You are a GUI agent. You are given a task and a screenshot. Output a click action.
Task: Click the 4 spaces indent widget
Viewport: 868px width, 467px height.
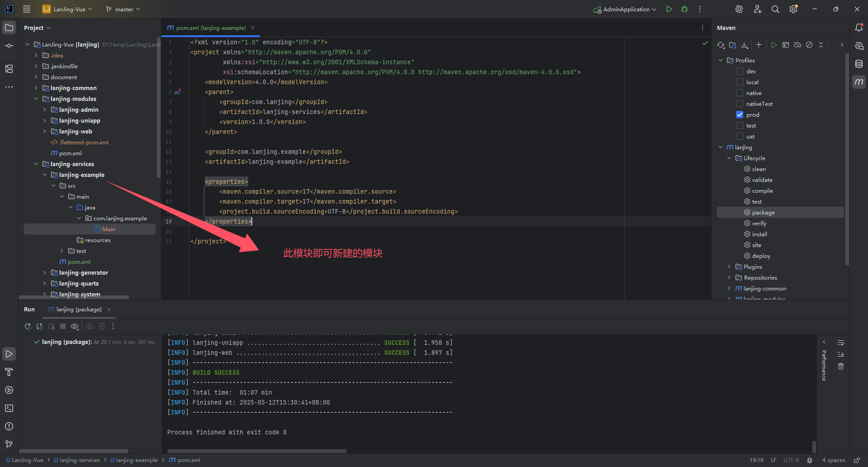(x=834, y=460)
